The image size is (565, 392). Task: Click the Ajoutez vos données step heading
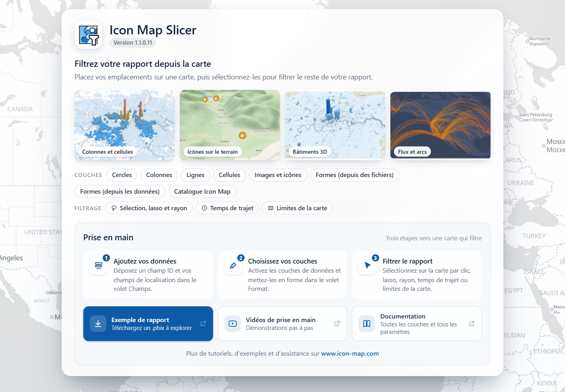coord(145,261)
